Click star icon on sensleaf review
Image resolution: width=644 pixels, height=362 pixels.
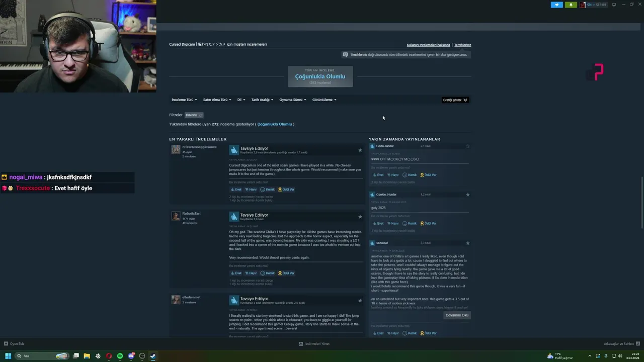467,243
